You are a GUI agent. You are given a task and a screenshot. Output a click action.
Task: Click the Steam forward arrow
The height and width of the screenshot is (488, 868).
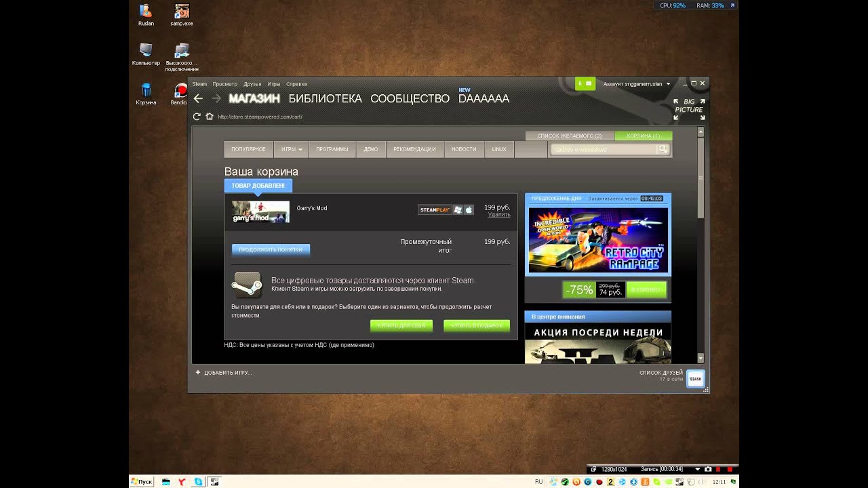(x=216, y=98)
